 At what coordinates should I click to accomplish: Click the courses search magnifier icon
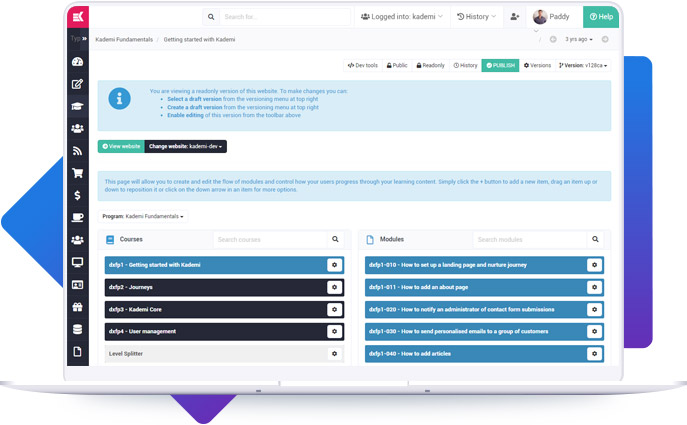click(x=335, y=240)
